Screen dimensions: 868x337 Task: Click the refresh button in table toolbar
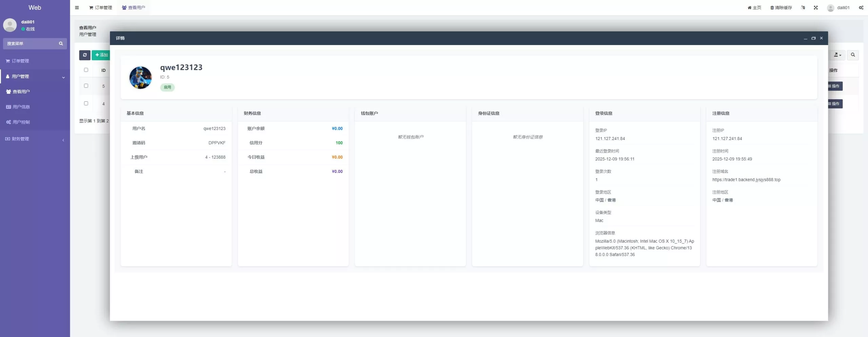click(x=84, y=55)
